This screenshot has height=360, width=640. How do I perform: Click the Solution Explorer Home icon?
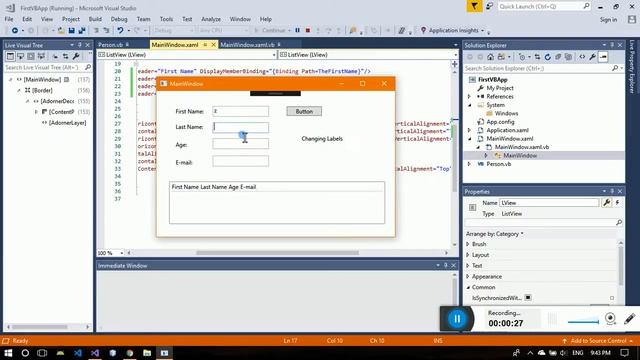point(490,57)
